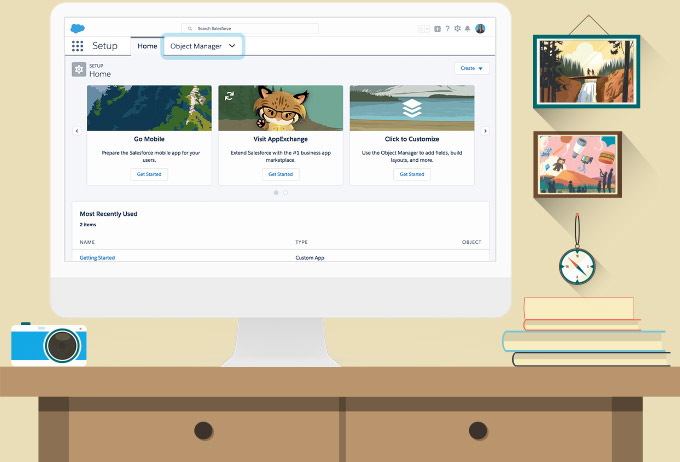
Task: Open the Help question mark icon
Action: [x=447, y=29]
